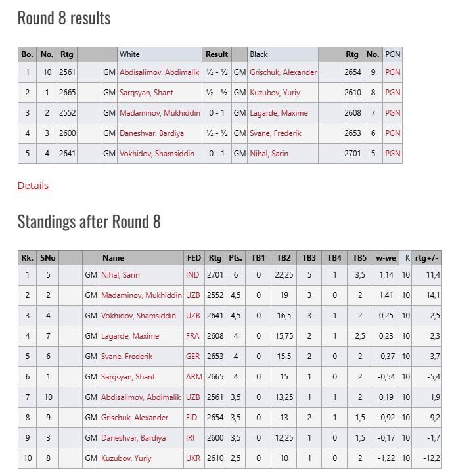
Task: Open the IRI federation link
Action: (x=192, y=438)
